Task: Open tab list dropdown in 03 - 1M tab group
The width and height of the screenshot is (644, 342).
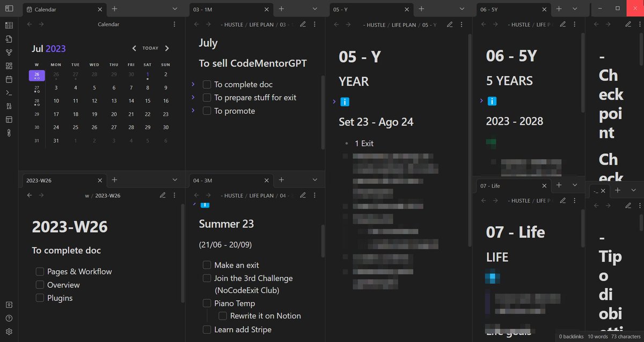Action: tap(315, 9)
